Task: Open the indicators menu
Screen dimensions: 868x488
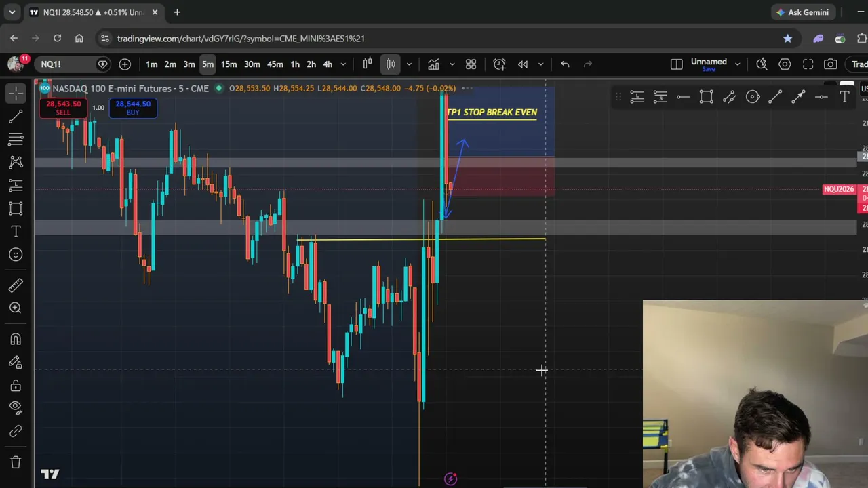Action: [433, 64]
